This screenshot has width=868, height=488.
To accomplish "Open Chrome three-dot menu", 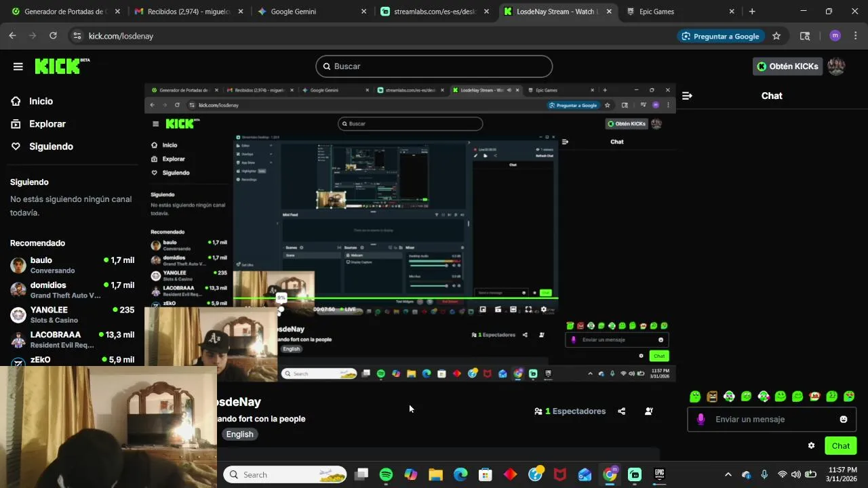I will tap(856, 36).
